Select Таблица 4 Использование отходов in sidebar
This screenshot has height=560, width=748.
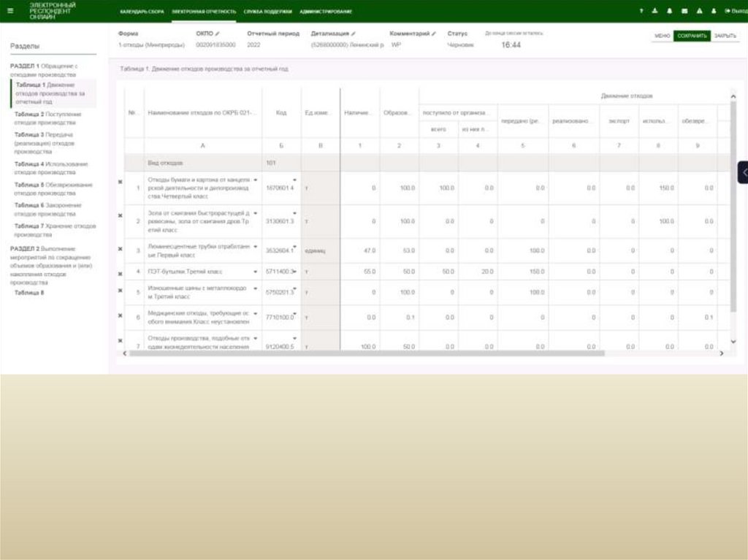(x=51, y=168)
